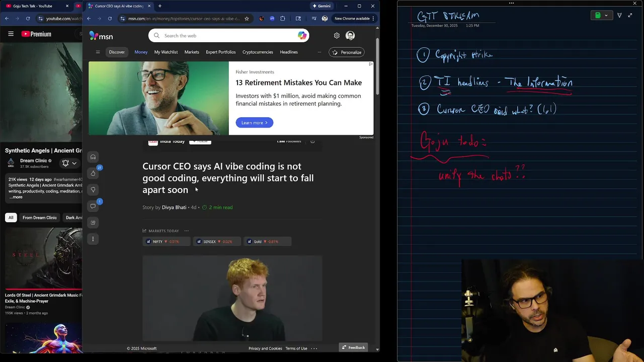644x362 pixels.
Task: Open the Dream Clinic channel avatar
Action: click(11, 163)
